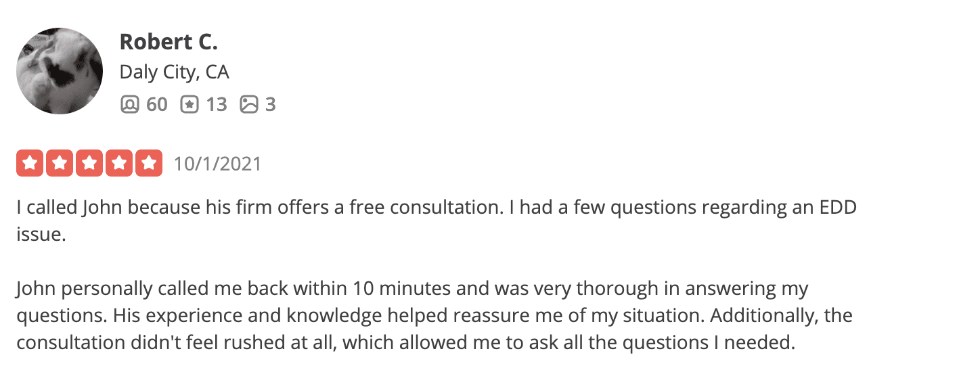Click the friends icon beside 60
The width and height of the screenshot is (980, 368).
129,104
